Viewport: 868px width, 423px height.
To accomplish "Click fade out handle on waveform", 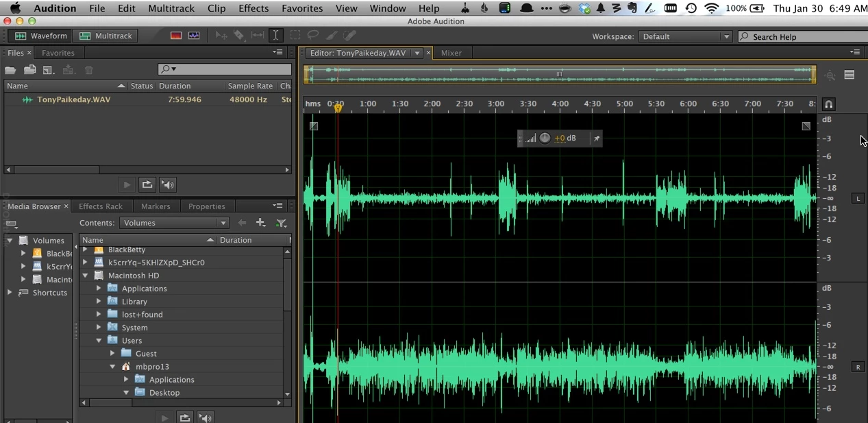I will pyautogui.click(x=806, y=126).
